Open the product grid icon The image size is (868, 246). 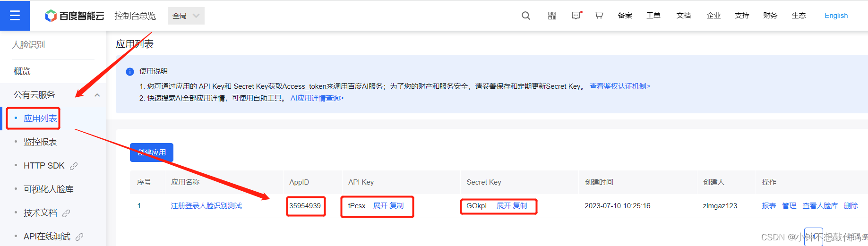point(552,16)
